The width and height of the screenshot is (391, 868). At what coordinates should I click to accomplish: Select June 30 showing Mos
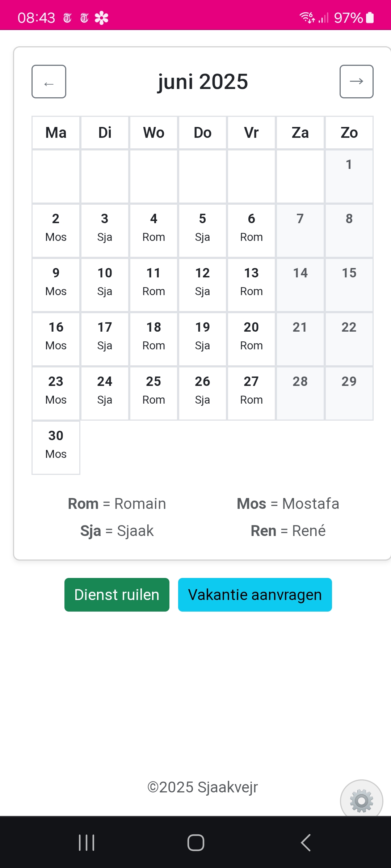(55, 445)
